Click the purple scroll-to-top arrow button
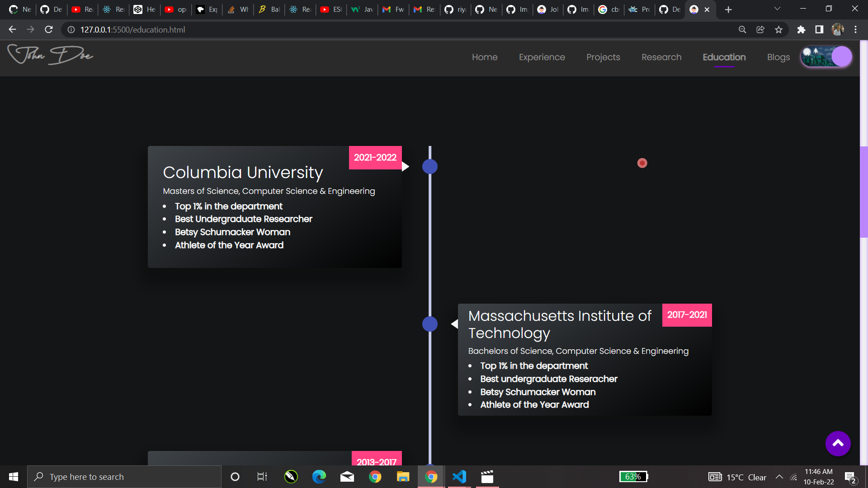 (838, 443)
